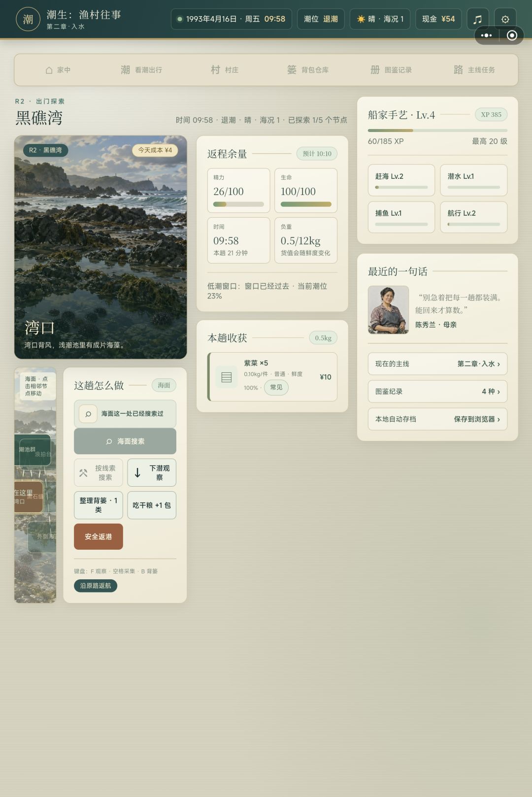Choose 下潜观察 to dive
The width and height of the screenshot is (532, 797).
[152, 473]
